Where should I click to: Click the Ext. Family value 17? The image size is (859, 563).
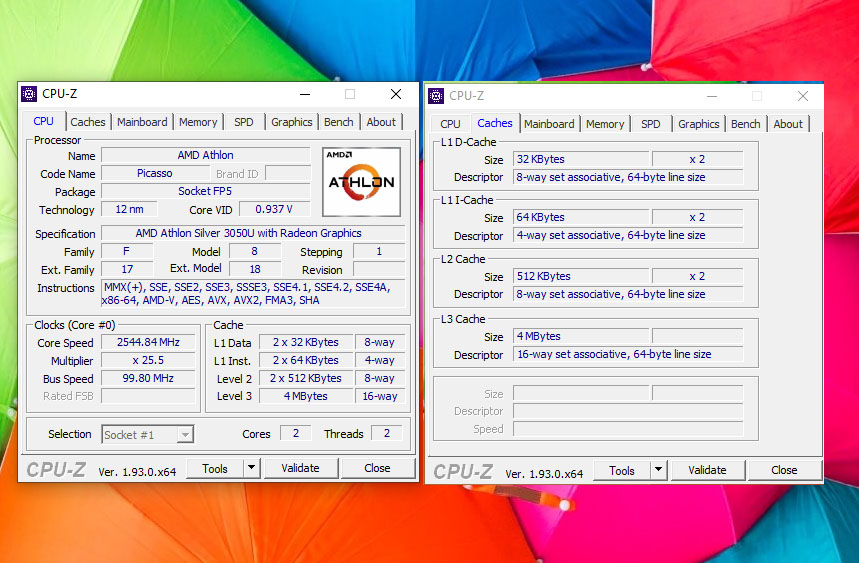[x=127, y=269]
